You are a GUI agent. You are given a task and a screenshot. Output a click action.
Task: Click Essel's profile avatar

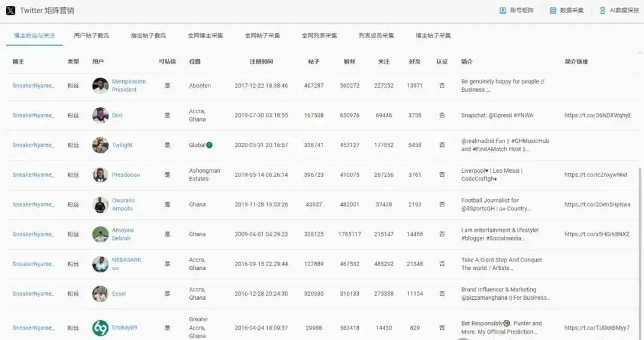[x=100, y=294]
